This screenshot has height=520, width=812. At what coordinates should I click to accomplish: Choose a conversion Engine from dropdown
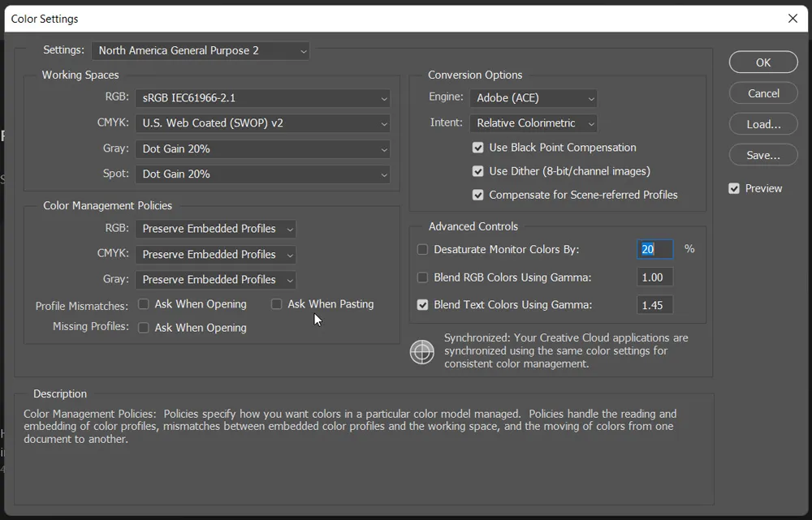coord(533,98)
